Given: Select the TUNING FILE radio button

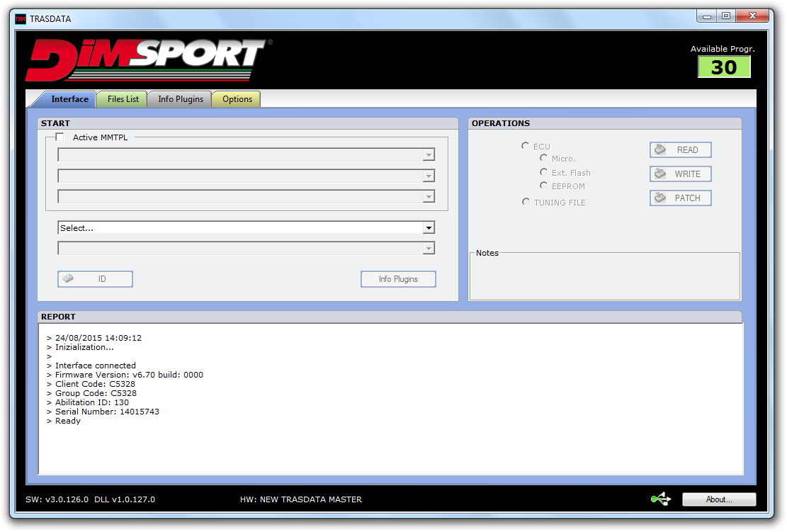Looking at the screenshot, I should tap(526, 202).
